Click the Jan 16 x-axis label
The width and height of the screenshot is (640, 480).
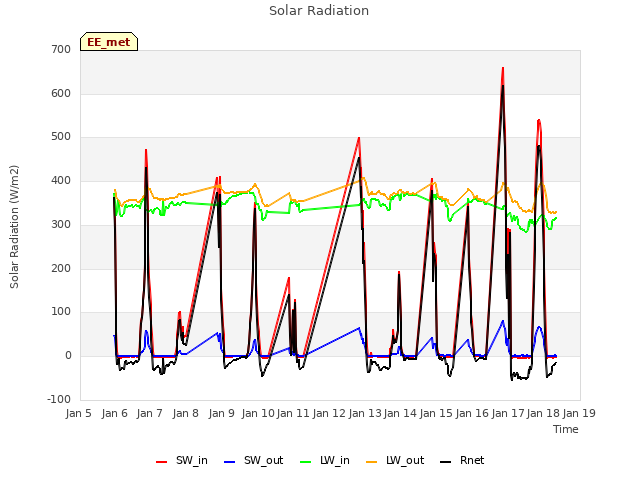point(472,413)
